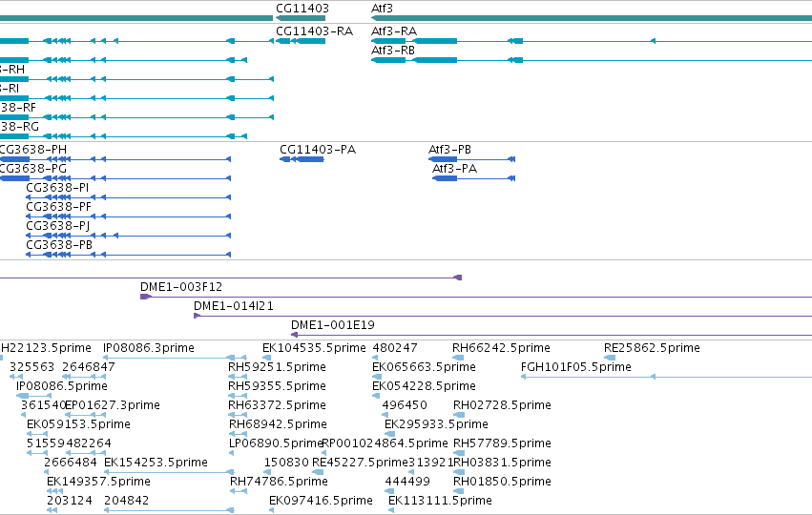Click the CG11403 gene label
Image resolution: width=812 pixels, height=515 pixels.
(302, 9)
